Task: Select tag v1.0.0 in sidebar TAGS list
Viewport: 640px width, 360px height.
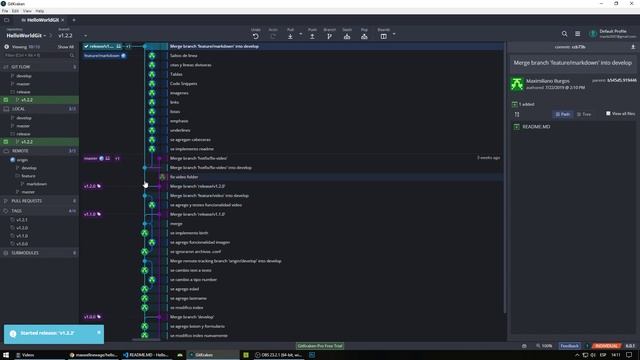Action: 22,244
